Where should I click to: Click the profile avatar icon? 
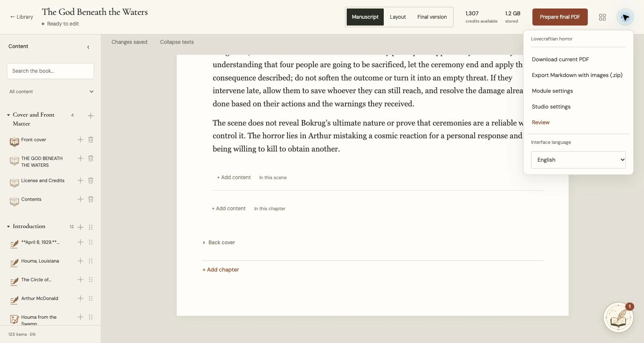tap(625, 17)
